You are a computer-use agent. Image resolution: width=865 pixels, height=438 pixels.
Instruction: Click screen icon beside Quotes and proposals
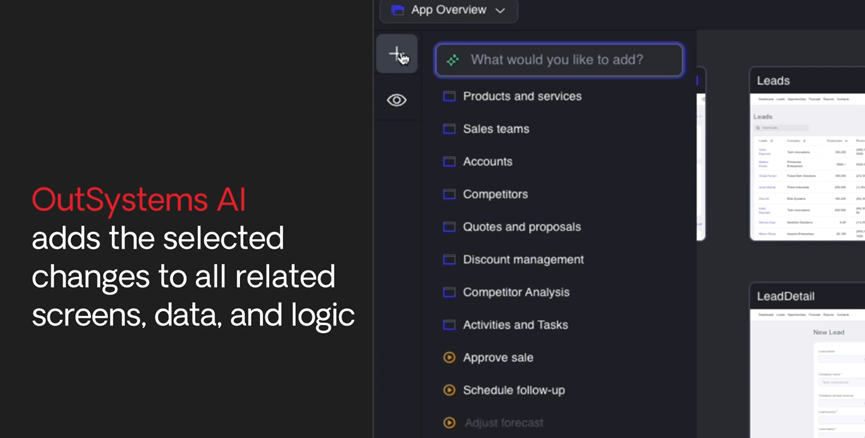tap(449, 227)
